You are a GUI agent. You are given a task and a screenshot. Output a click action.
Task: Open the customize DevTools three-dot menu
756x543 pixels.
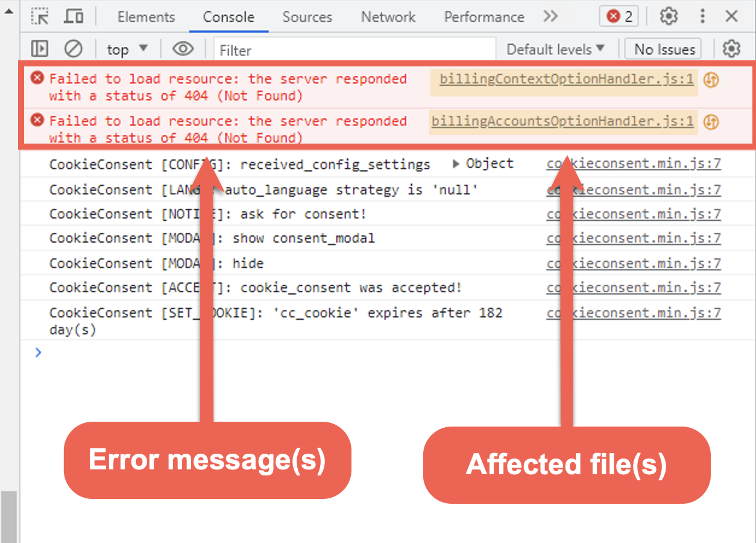coord(702,16)
